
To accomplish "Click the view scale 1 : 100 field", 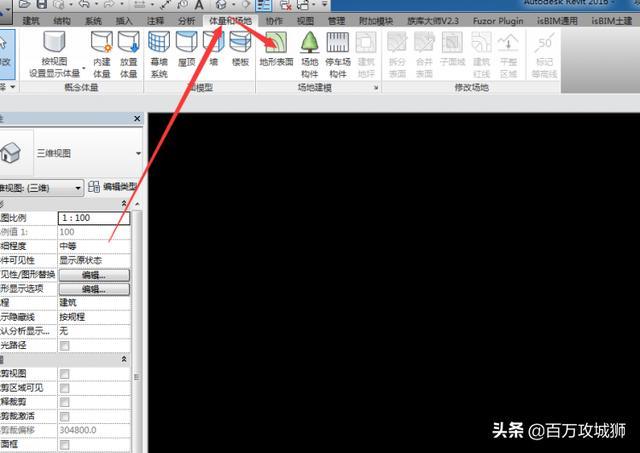I will point(94,218).
